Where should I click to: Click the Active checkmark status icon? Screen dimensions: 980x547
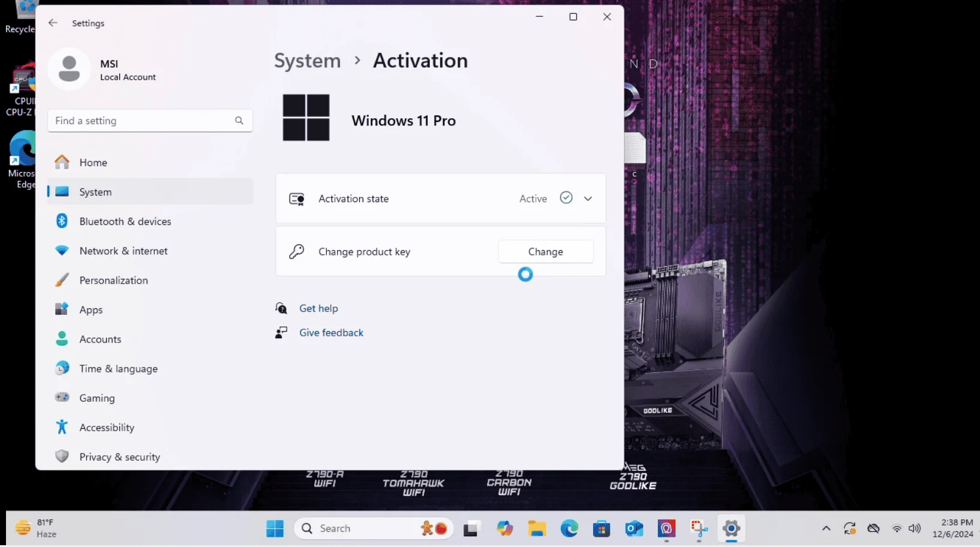point(566,197)
